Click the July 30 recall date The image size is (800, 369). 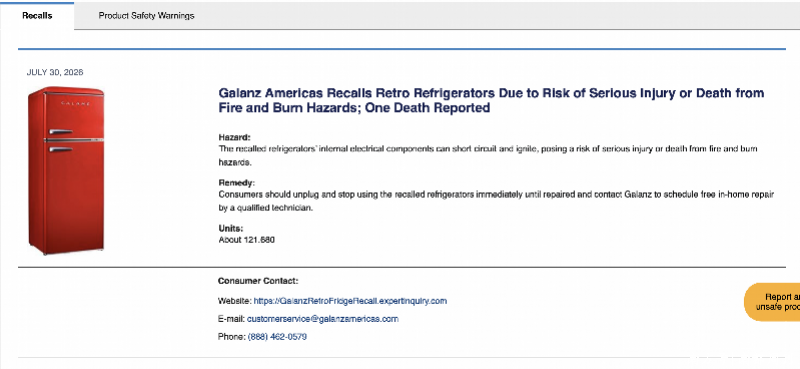point(55,72)
